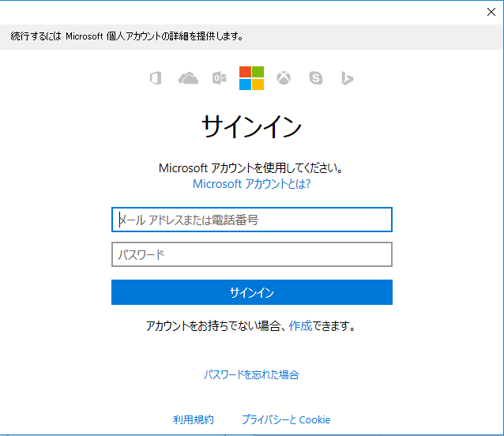Viewport: 504px width, 436px height.
Task: Click the Bing icon
Action: click(x=347, y=78)
